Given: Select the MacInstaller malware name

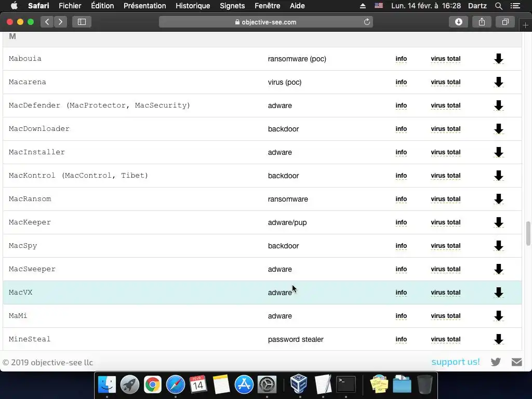Looking at the screenshot, I should [x=37, y=152].
